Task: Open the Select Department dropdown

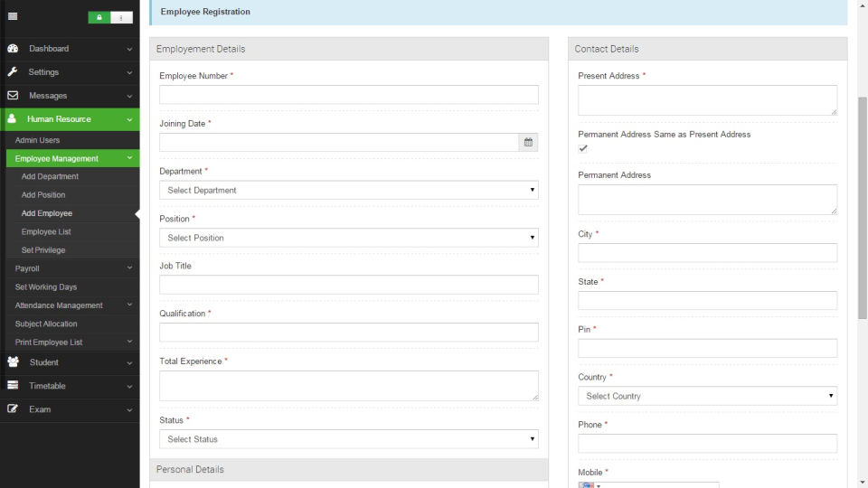Action: (348, 190)
